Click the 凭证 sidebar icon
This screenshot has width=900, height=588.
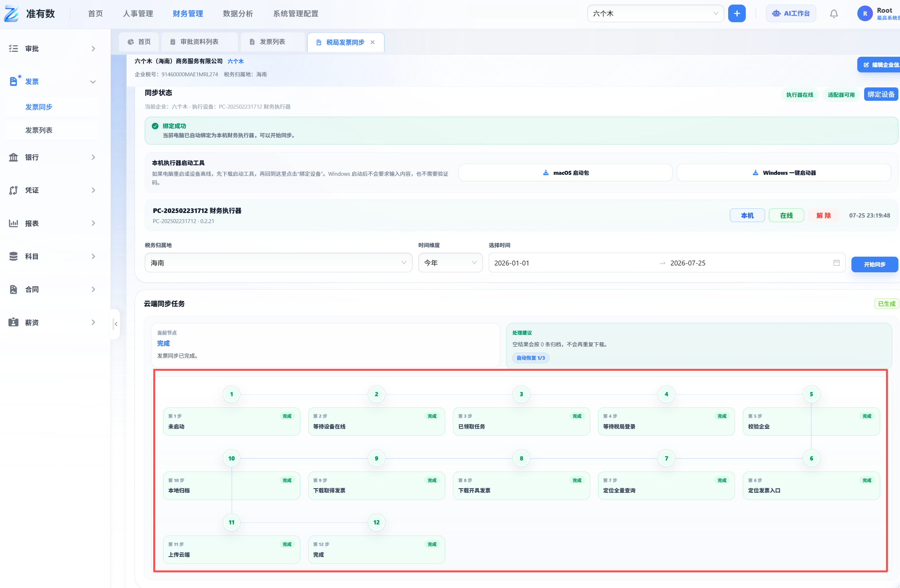(x=13, y=190)
